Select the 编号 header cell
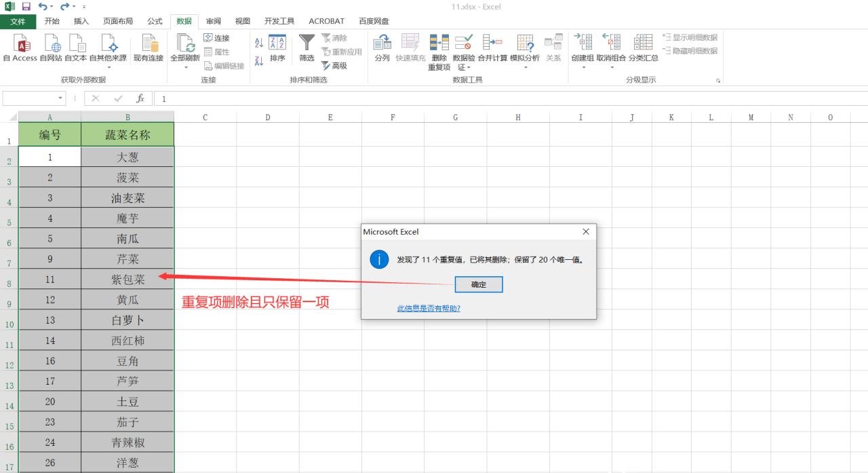 click(x=50, y=134)
